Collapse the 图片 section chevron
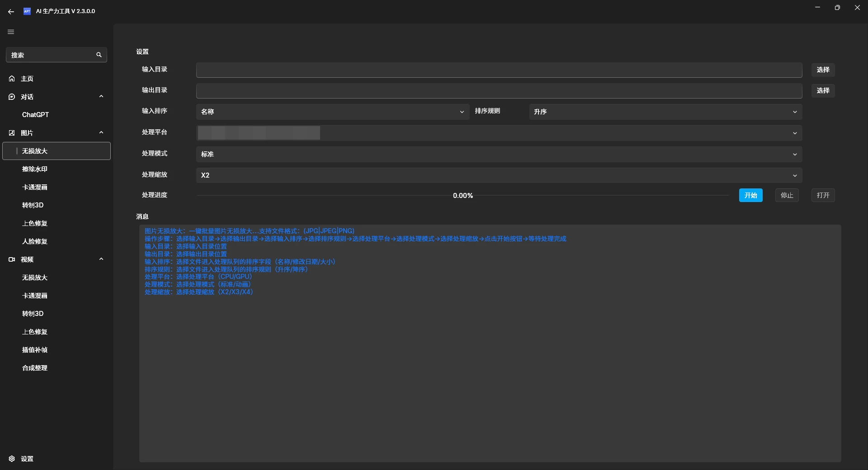 [x=101, y=132]
